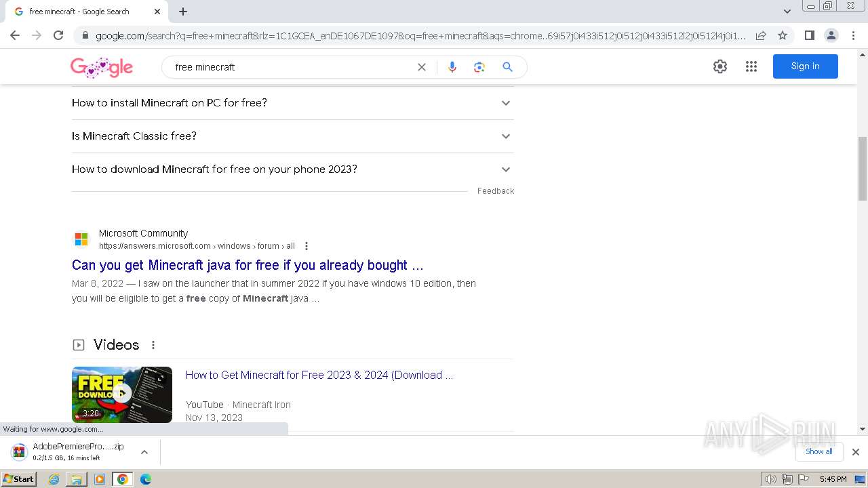Open Google apps grid
Image resolution: width=868 pixels, height=488 pixels.
coord(751,66)
